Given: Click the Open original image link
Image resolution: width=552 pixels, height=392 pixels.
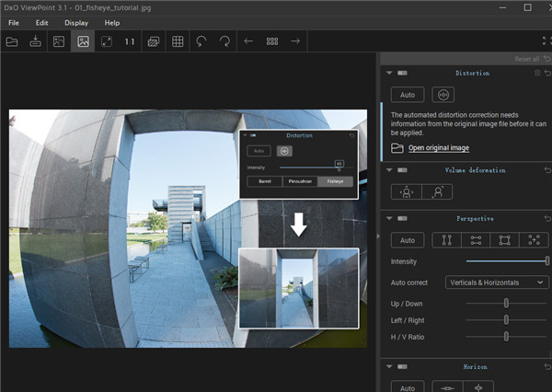Looking at the screenshot, I should coord(438,148).
